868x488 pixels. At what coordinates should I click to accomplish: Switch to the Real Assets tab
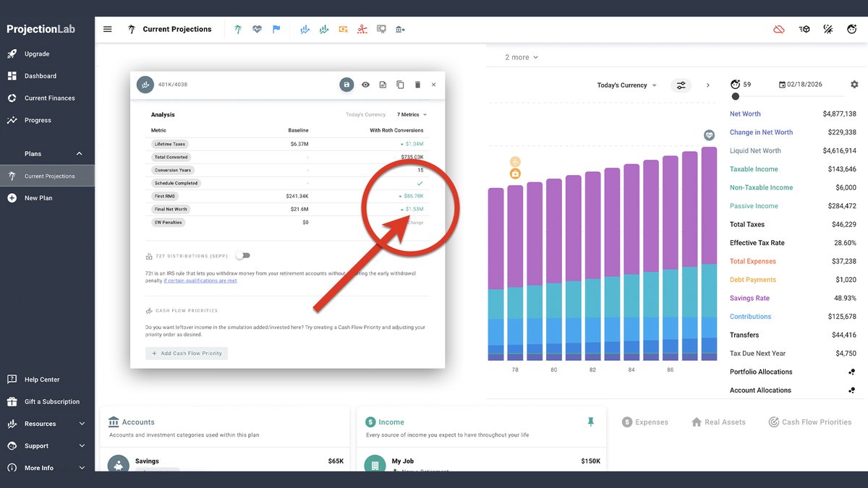coord(718,422)
